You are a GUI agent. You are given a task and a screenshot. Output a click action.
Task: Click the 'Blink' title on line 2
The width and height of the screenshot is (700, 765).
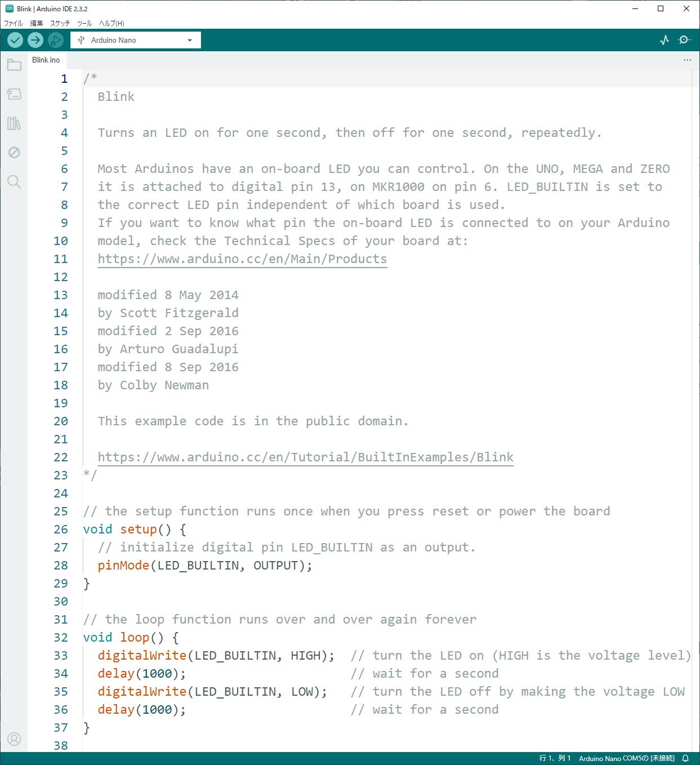point(116,96)
